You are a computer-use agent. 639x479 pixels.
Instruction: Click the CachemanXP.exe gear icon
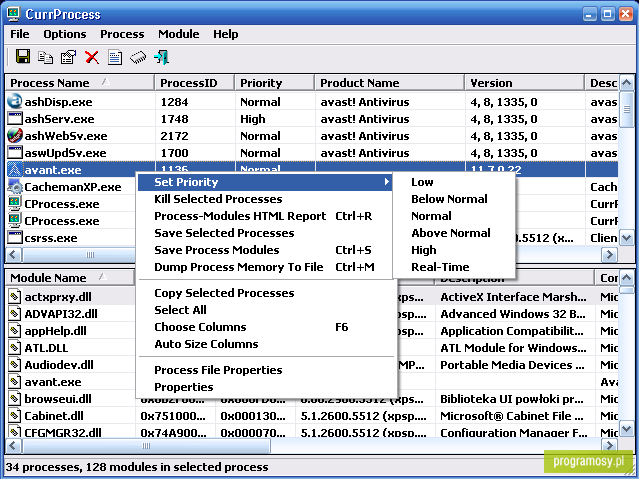click(15, 186)
